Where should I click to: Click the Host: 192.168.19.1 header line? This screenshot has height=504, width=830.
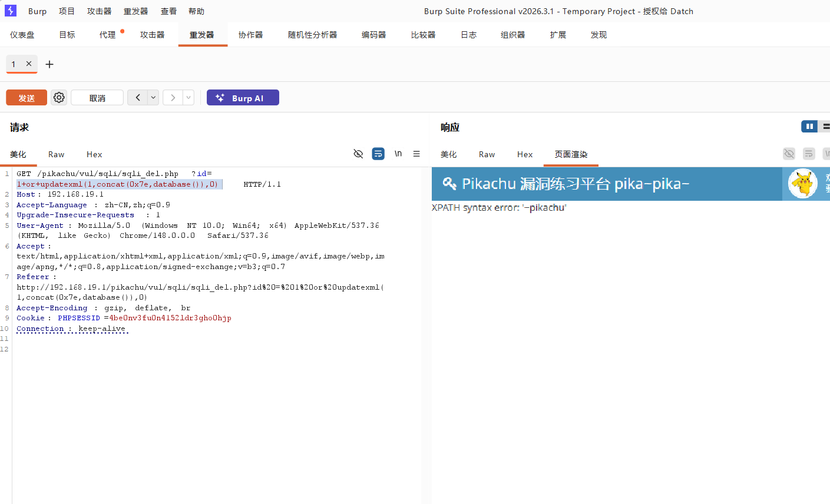[x=60, y=194]
